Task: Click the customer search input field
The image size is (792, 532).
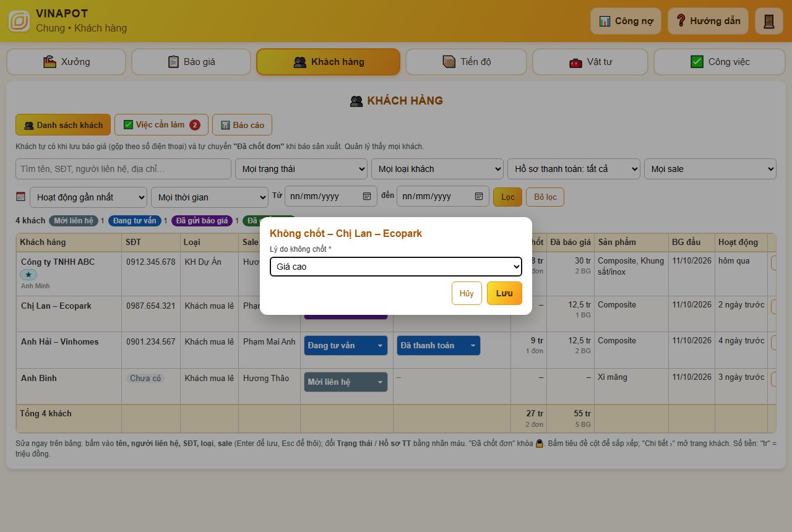Action: click(x=123, y=169)
